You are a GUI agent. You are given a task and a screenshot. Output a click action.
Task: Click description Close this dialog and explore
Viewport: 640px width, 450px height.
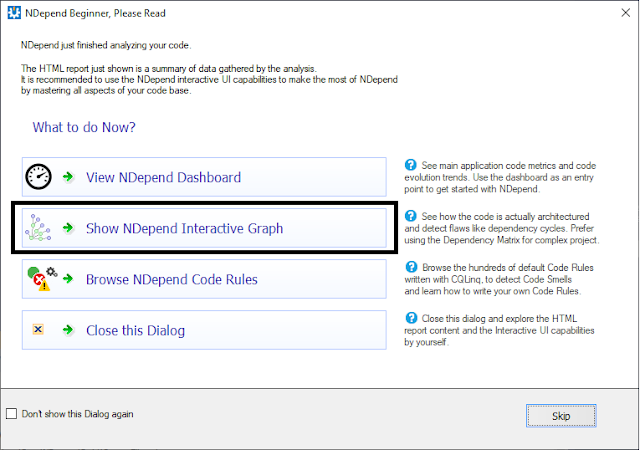(499, 330)
